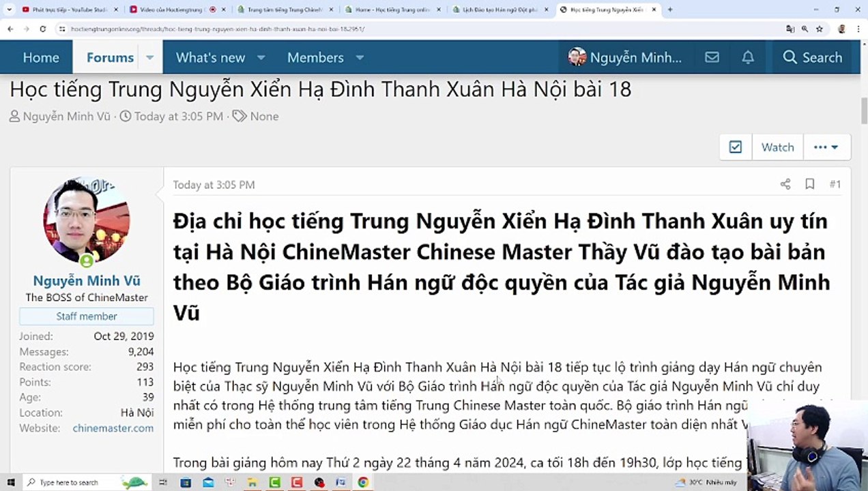868x491 pixels.
Task: Open the chinemaster.com website link
Action: [x=113, y=428]
